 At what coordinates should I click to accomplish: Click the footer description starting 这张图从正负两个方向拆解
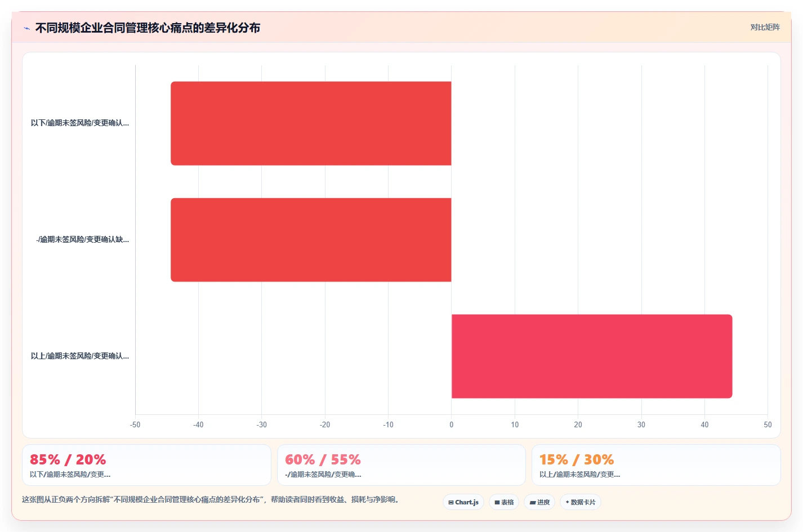point(212,499)
